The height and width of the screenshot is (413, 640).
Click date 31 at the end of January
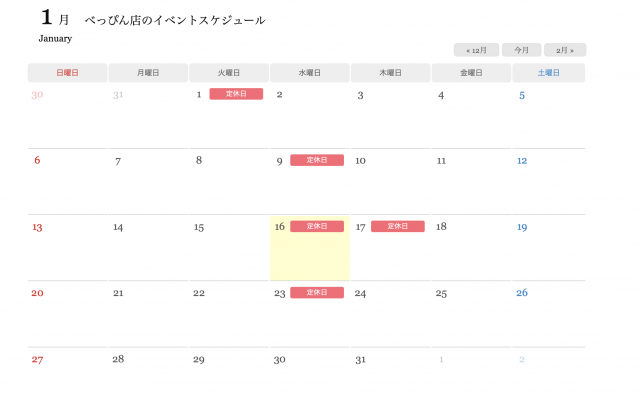(360, 360)
